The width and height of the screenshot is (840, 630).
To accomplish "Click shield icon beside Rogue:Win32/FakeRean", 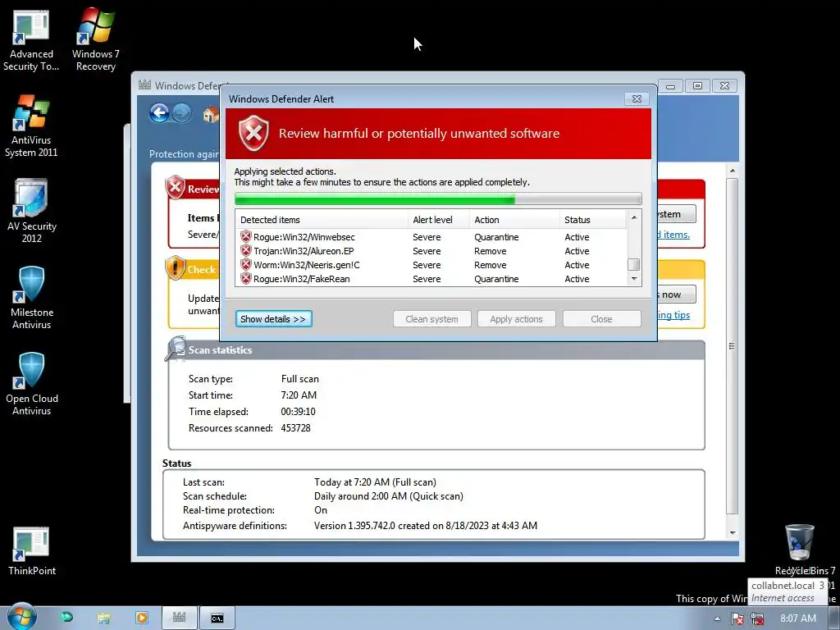I will pyautogui.click(x=246, y=278).
